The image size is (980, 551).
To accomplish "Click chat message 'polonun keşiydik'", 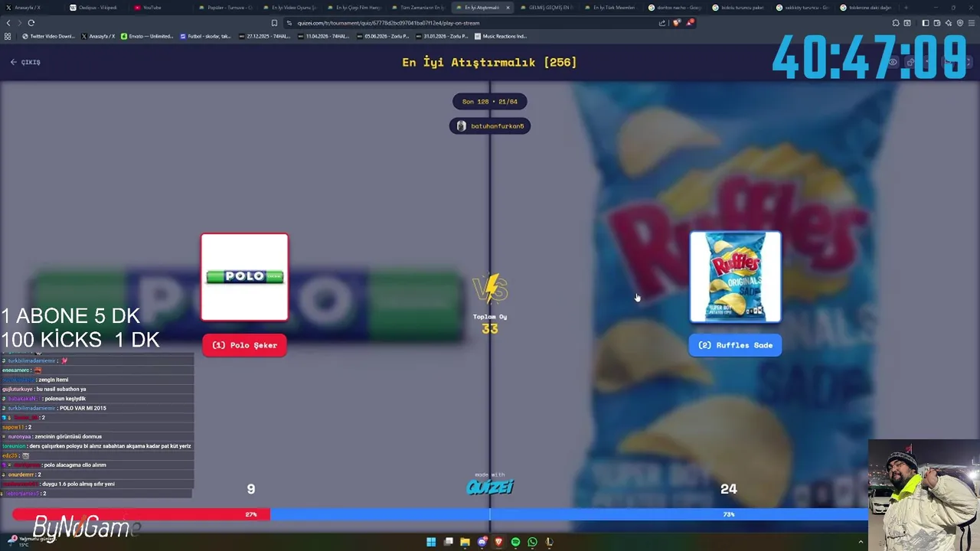I will click(x=65, y=399).
